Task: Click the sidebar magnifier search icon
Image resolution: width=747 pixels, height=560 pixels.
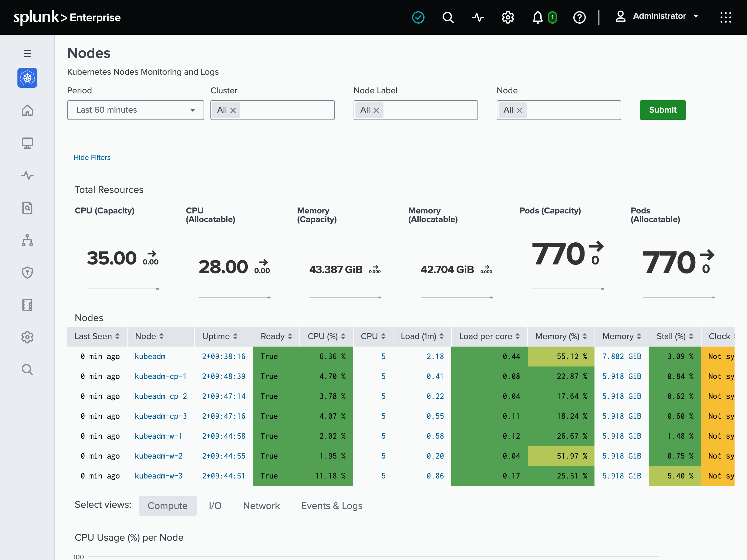Action: pos(27,370)
